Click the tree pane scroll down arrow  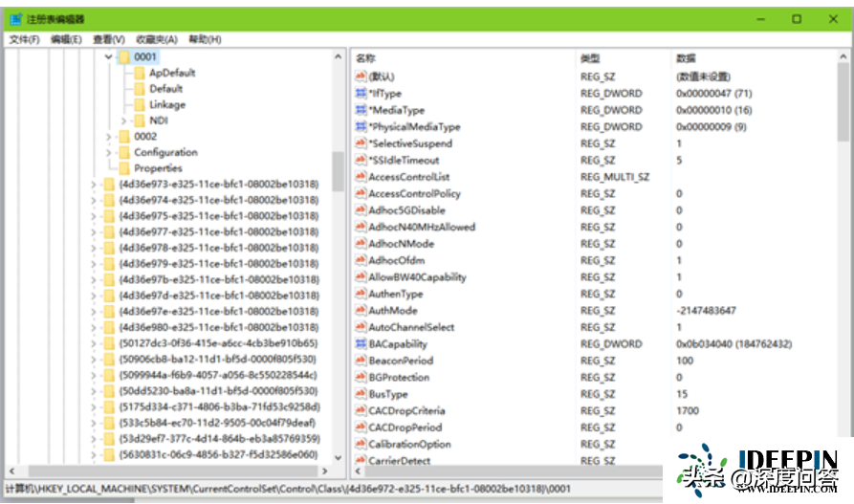coord(339,458)
